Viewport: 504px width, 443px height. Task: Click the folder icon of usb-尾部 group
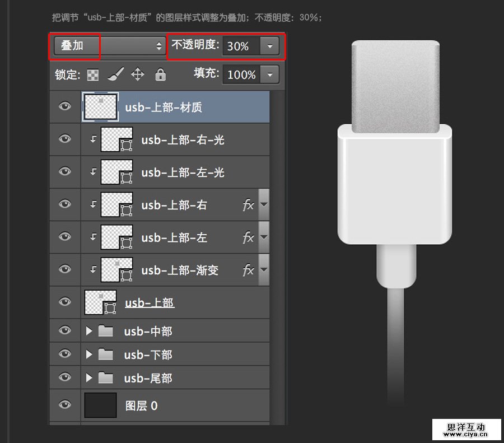[106, 377]
